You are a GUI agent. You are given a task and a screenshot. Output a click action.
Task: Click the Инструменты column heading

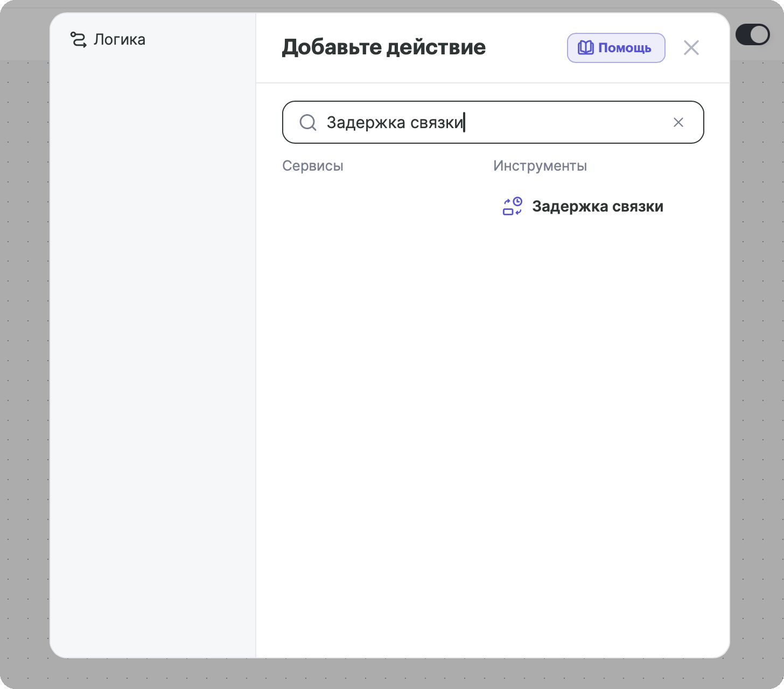[x=540, y=166]
